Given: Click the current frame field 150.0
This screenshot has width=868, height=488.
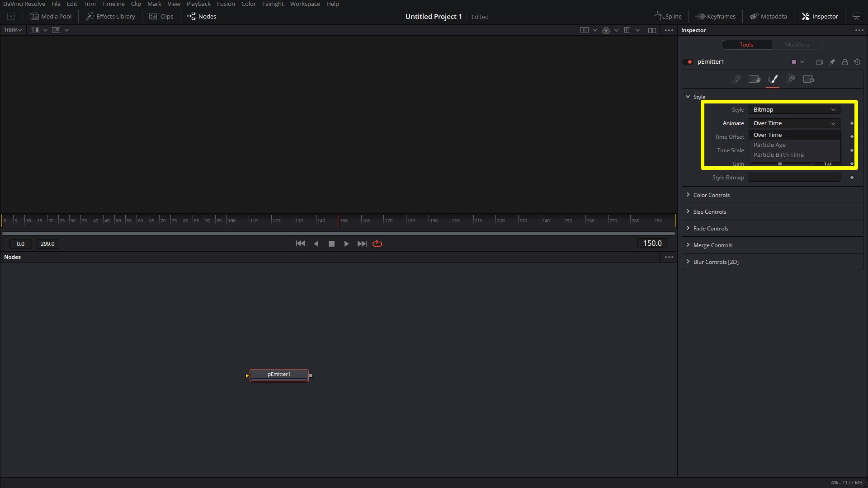Looking at the screenshot, I should (652, 244).
